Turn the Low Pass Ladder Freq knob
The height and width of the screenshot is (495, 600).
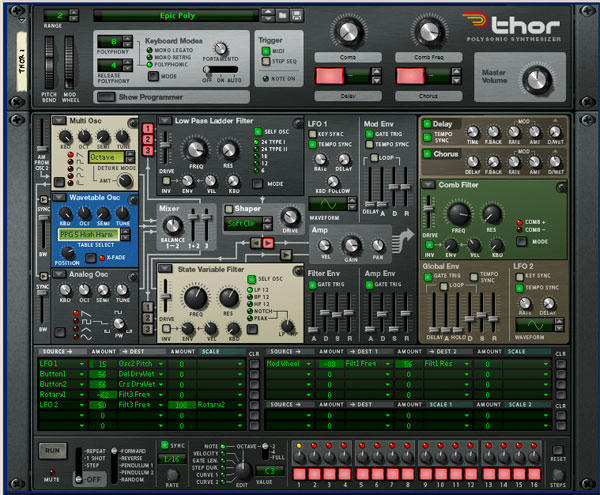[x=196, y=150]
